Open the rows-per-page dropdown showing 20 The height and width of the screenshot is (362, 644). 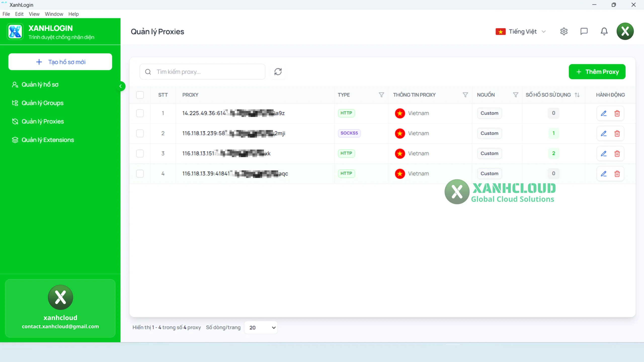[261, 328]
